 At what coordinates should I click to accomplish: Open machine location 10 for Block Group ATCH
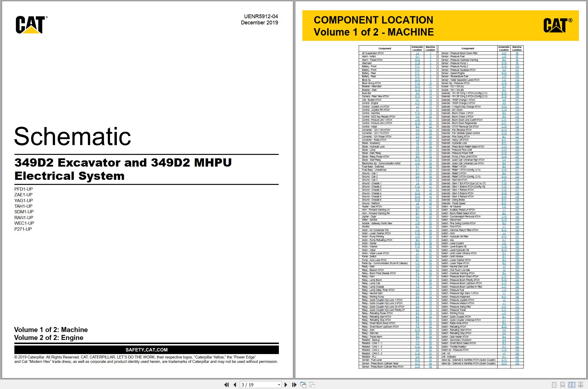(430, 83)
